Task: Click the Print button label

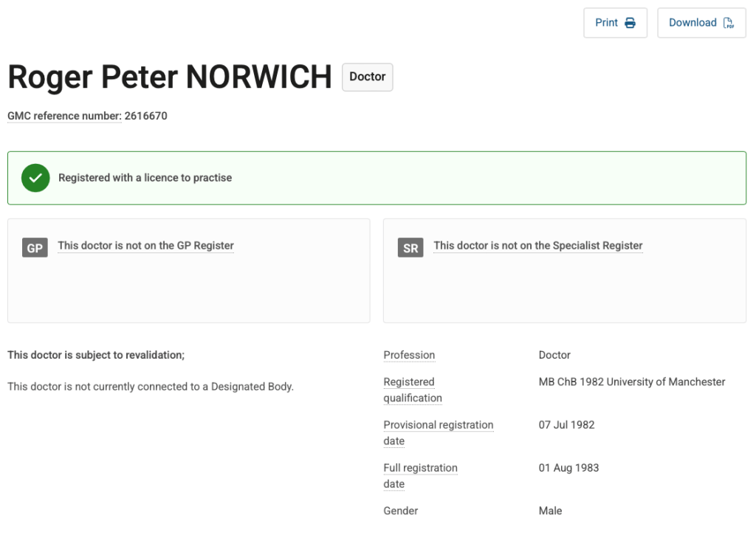Action: (x=606, y=23)
